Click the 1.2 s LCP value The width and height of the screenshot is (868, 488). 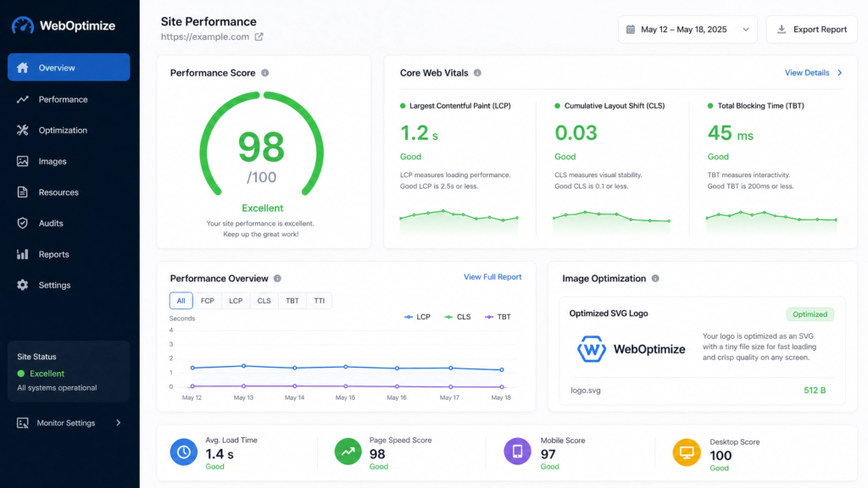tap(419, 133)
